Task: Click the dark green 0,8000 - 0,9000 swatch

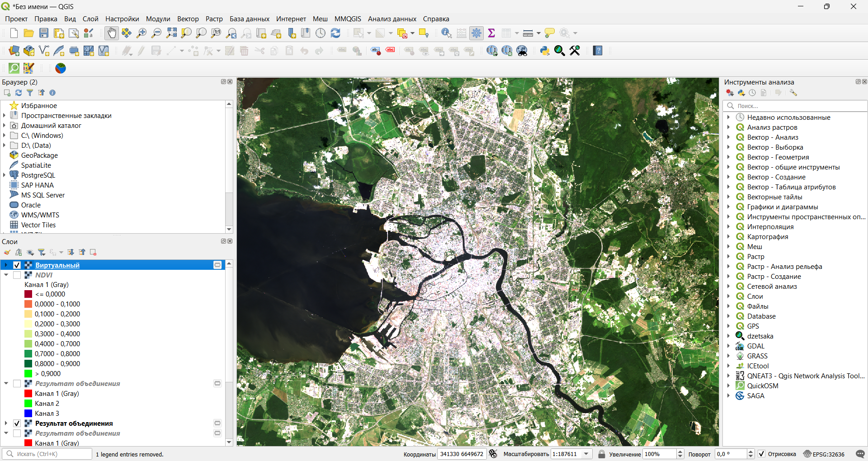Action: [x=28, y=364]
